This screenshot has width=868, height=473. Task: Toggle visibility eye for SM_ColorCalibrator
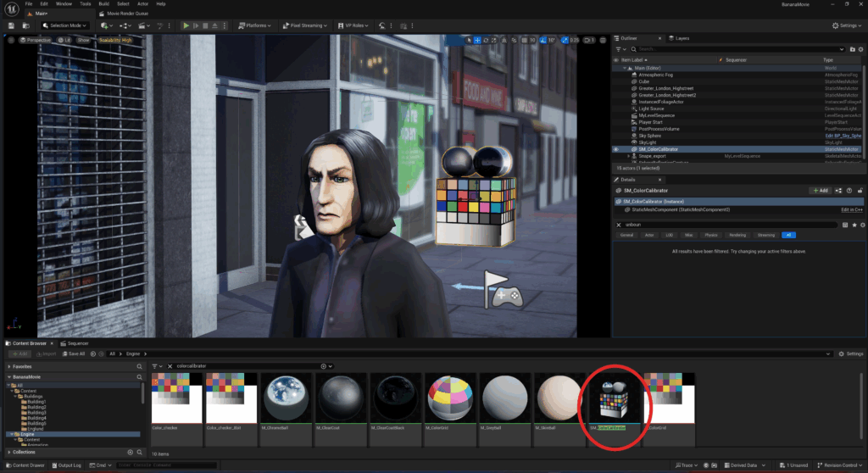[615, 149]
